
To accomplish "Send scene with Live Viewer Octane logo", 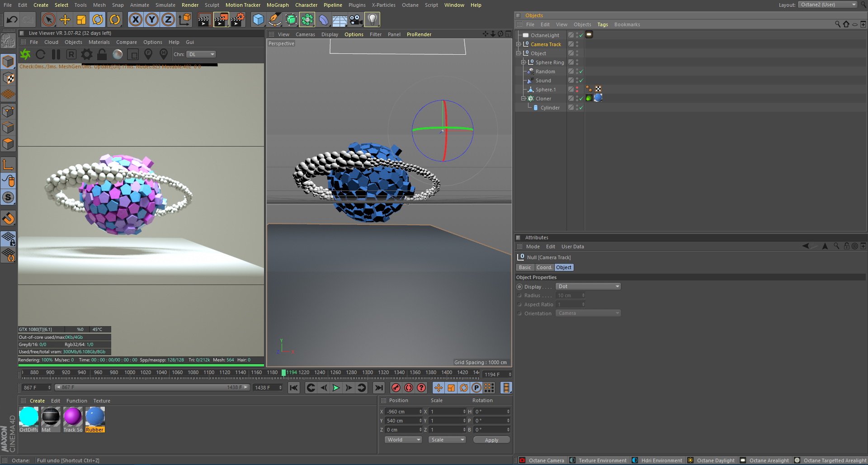I will 25,54.
